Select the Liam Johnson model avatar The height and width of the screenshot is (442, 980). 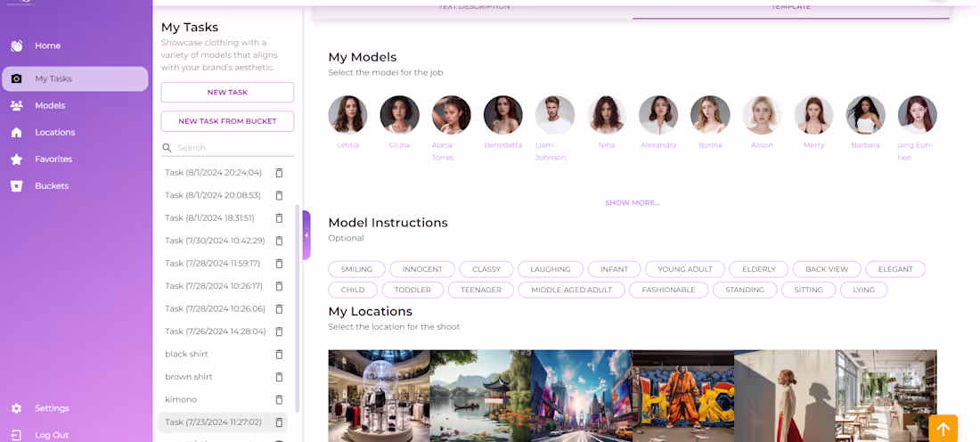(x=555, y=115)
